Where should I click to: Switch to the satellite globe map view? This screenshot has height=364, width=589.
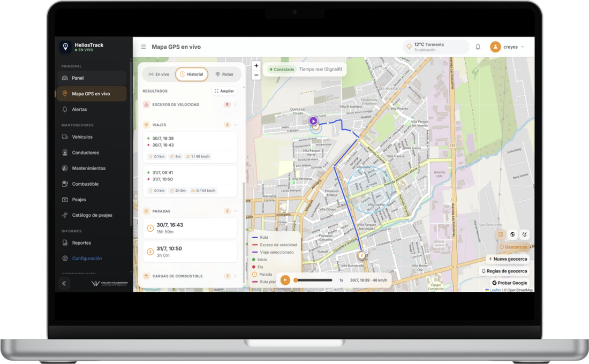point(512,234)
